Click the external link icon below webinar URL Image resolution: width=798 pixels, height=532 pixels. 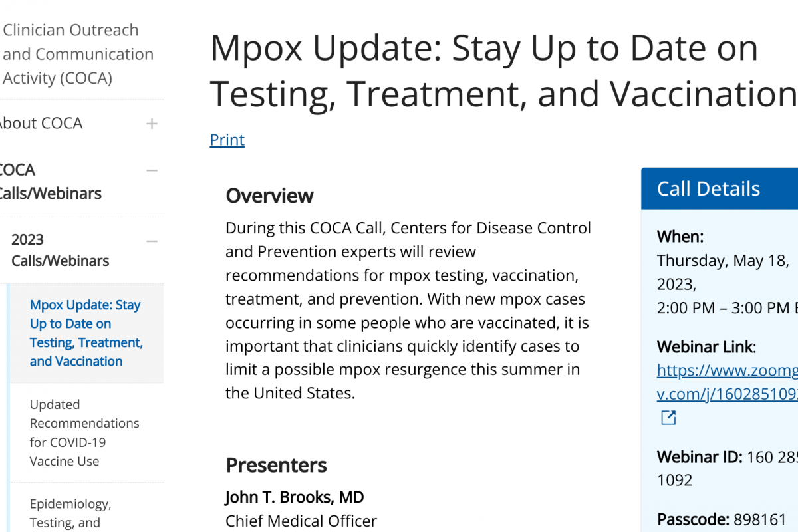(668, 418)
